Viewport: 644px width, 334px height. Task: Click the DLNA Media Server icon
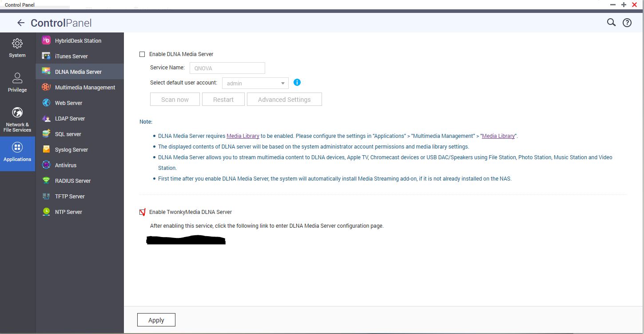(46, 71)
